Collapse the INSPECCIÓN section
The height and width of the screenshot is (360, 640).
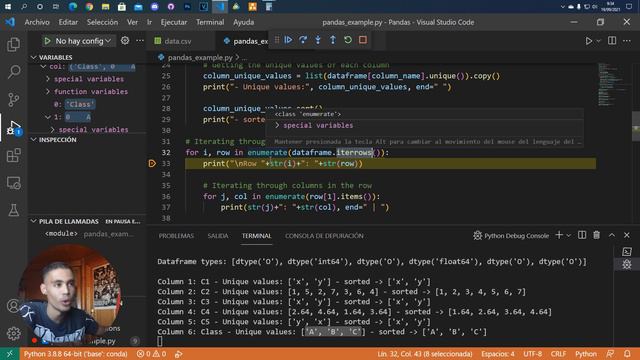click(x=34, y=140)
